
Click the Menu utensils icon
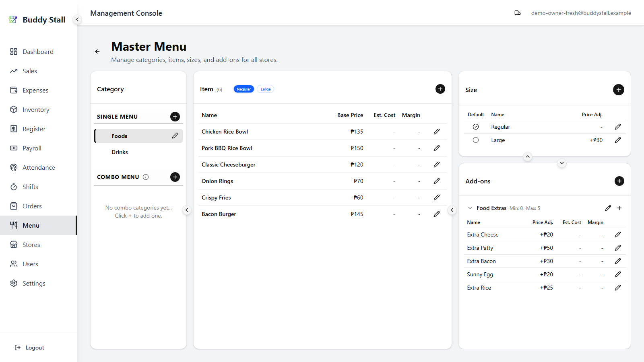[x=14, y=225]
